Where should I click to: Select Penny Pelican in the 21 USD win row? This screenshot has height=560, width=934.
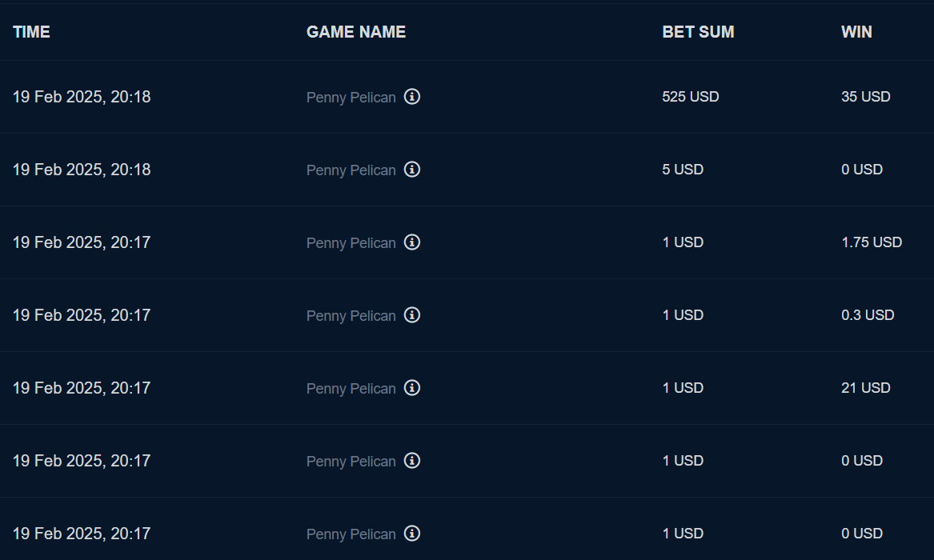coord(351,389)
